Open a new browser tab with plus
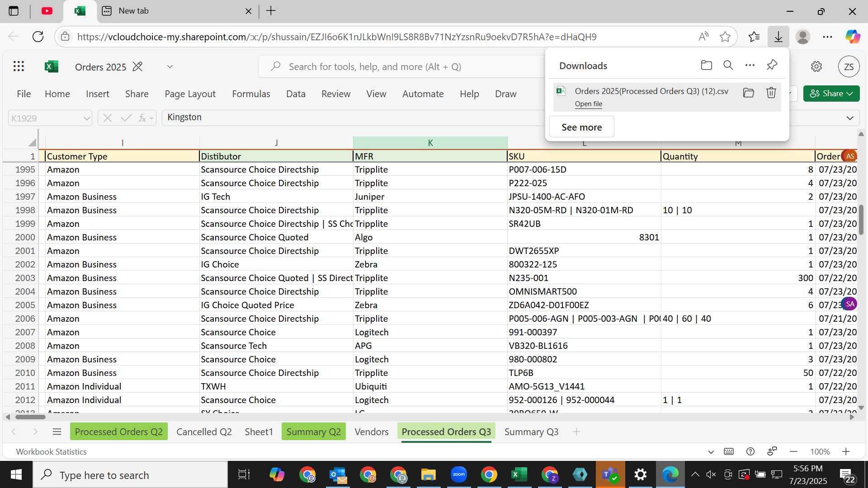This screenshot has width=868, height=488. [x=271, y=11]
